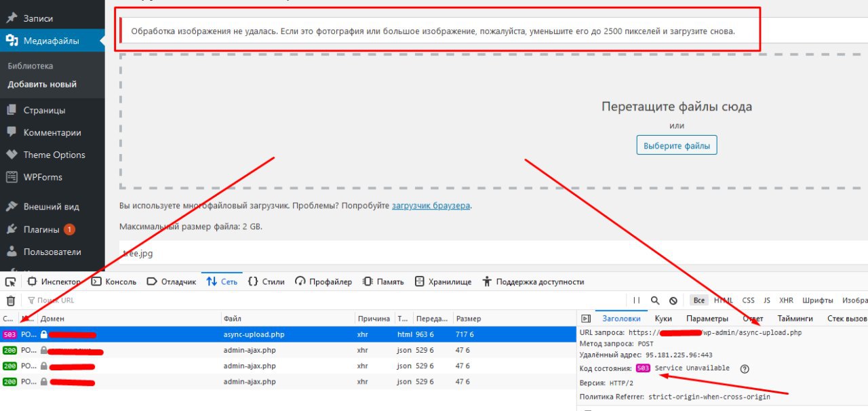Filter requests by CSS type
The height and width of the screenshot is (411, 868).
pyautogui.click(x=748, y=300)
